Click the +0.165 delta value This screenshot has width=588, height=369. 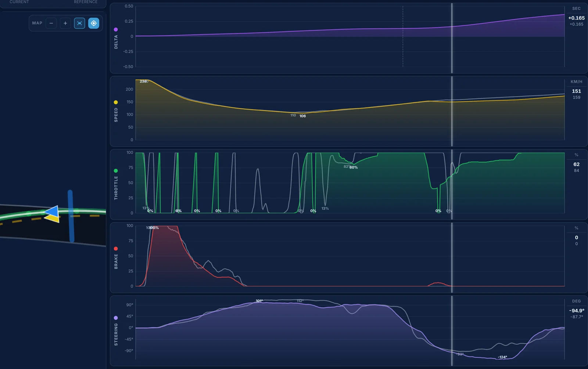coord(576,18)
